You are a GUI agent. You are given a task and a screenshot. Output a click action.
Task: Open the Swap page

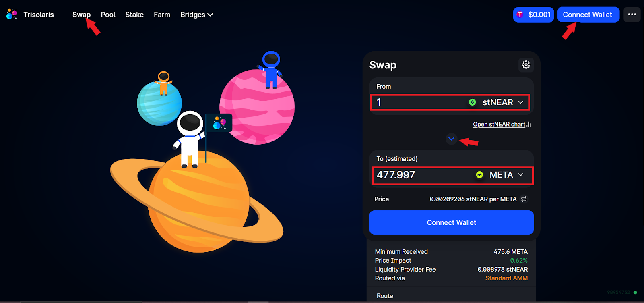(x=81, y=15)
